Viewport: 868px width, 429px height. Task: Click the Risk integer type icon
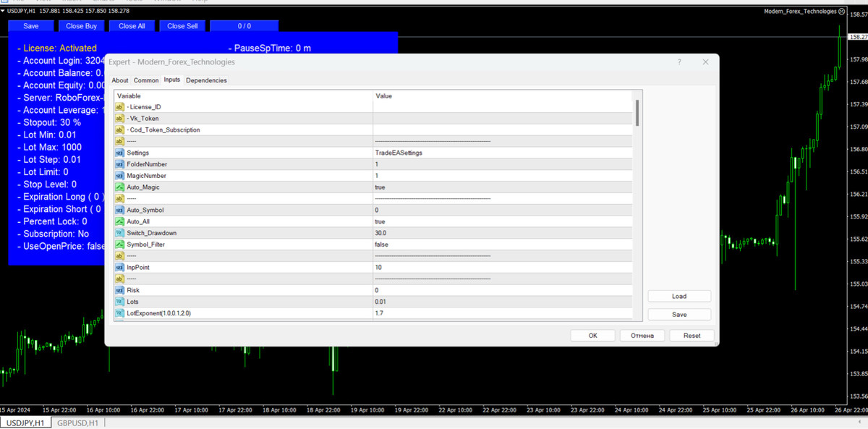click(x=120, y=290)
